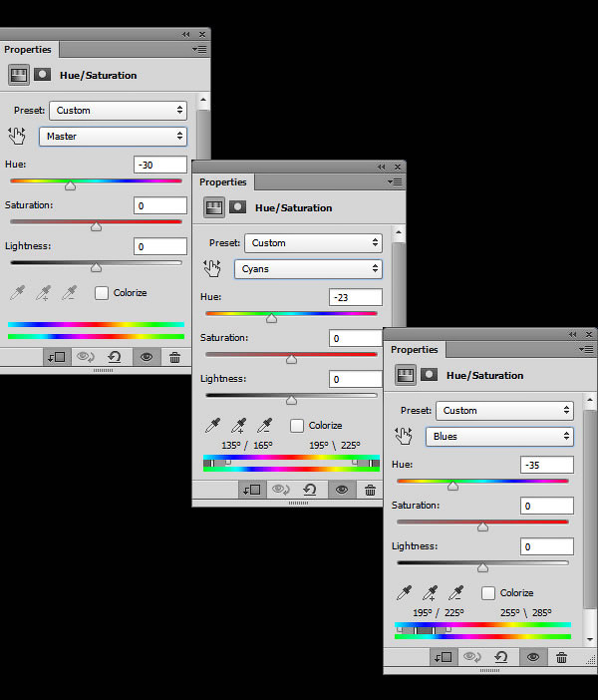This screenshot has height=700, width=598.
Task: Open the Preset dropdown in Master panel
Action: tap(119, 111)
